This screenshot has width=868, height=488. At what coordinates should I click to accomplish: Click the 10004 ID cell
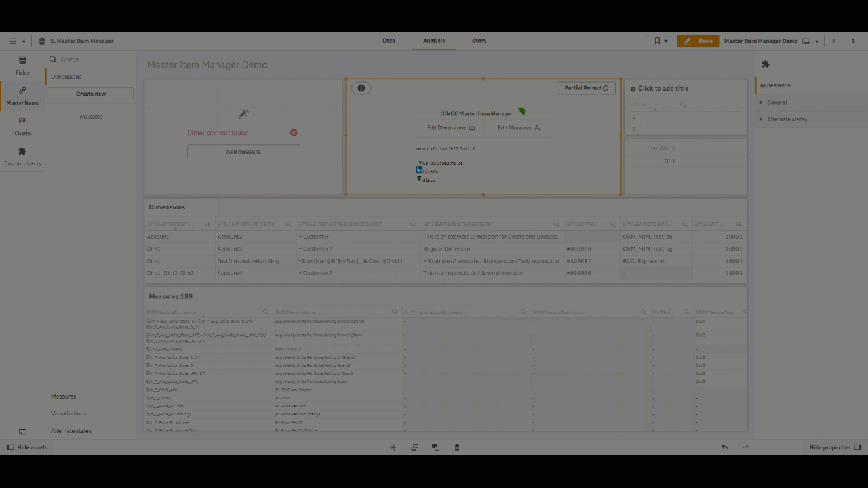719,261
